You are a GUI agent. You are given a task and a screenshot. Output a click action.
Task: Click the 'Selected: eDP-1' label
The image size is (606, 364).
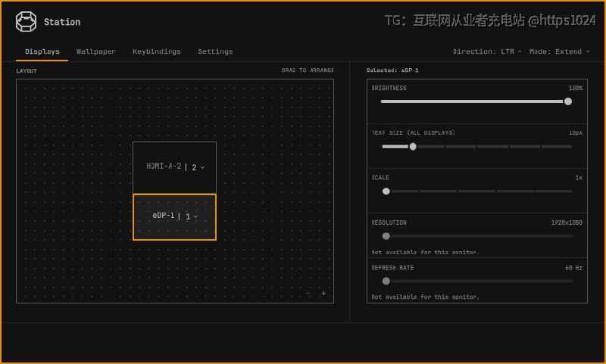coord(392,70)
